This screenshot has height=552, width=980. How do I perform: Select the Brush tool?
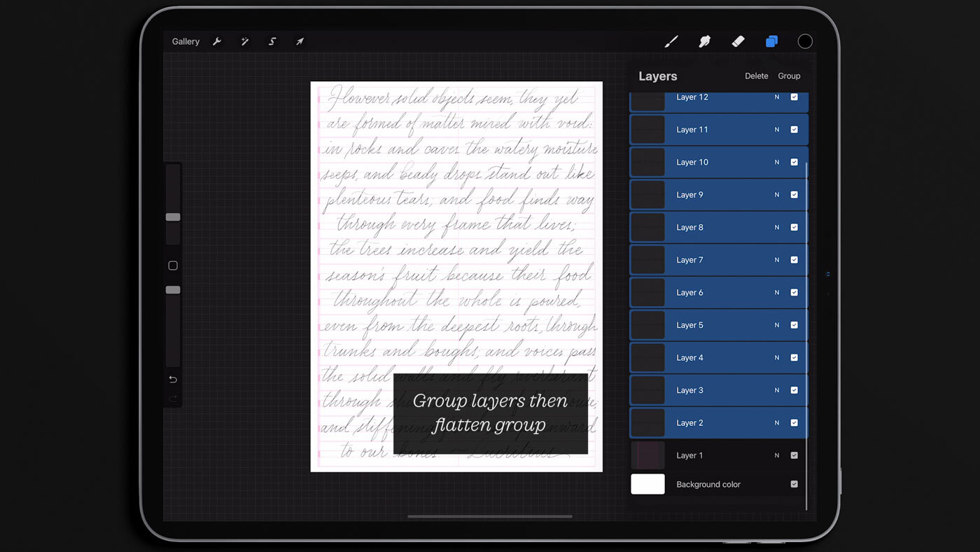pos(671,41)
